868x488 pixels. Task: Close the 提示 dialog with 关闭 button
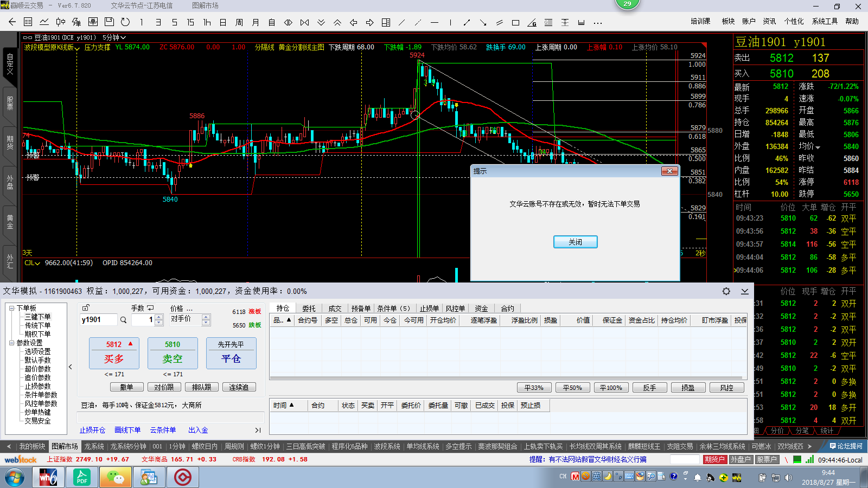(575, 242)
